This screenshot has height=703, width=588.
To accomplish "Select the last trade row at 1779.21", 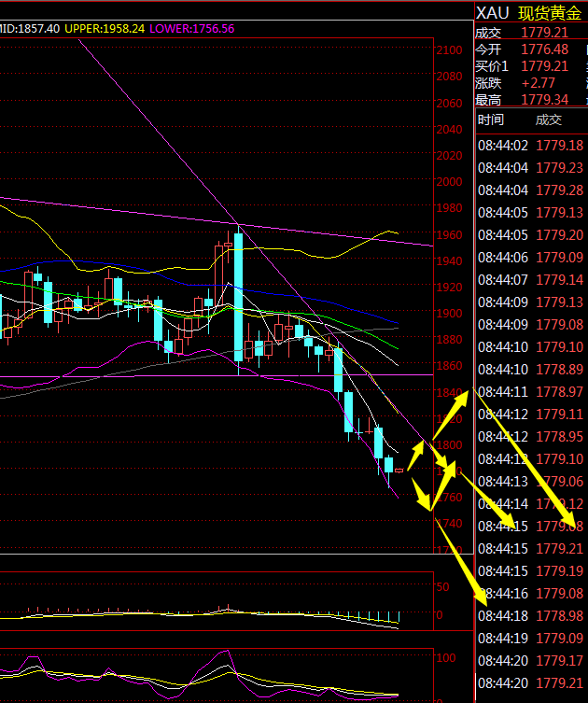I will click(x=530, y=683).
